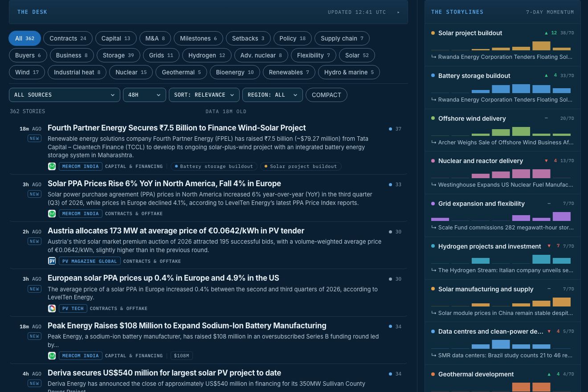The width and height of the screenshot is (588, 392).
Task: Click the small arrow icon in The Desk header
Action: 398,12
